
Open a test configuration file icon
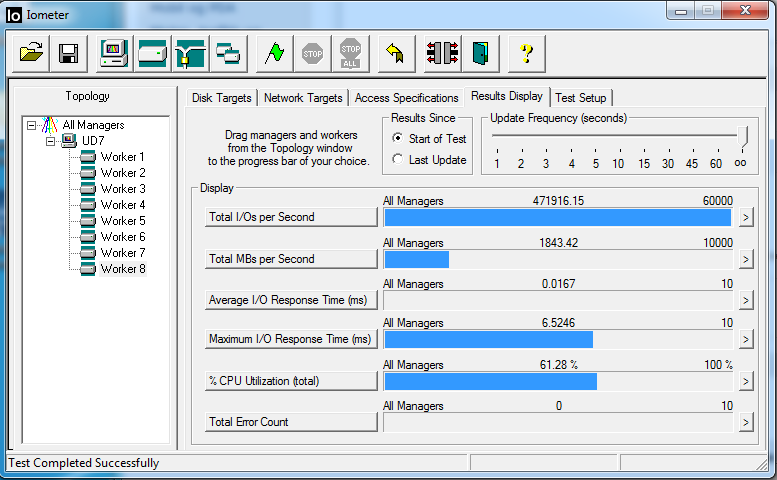[x=31, y=53]
